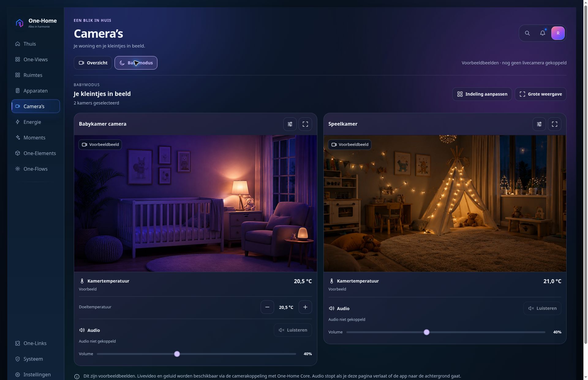Click Grote weergave button
The height and width of the screenshot is (380, 588).
(541, 94)
